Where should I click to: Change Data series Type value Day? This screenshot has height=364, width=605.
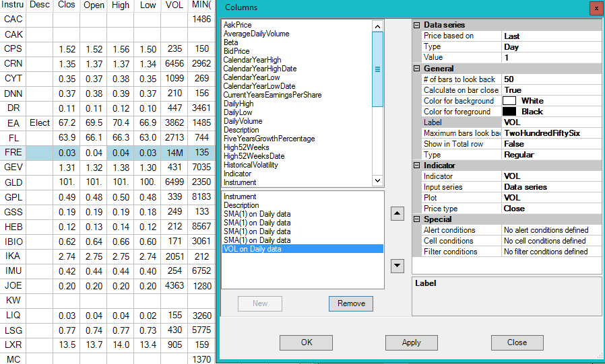pos(551,47)
